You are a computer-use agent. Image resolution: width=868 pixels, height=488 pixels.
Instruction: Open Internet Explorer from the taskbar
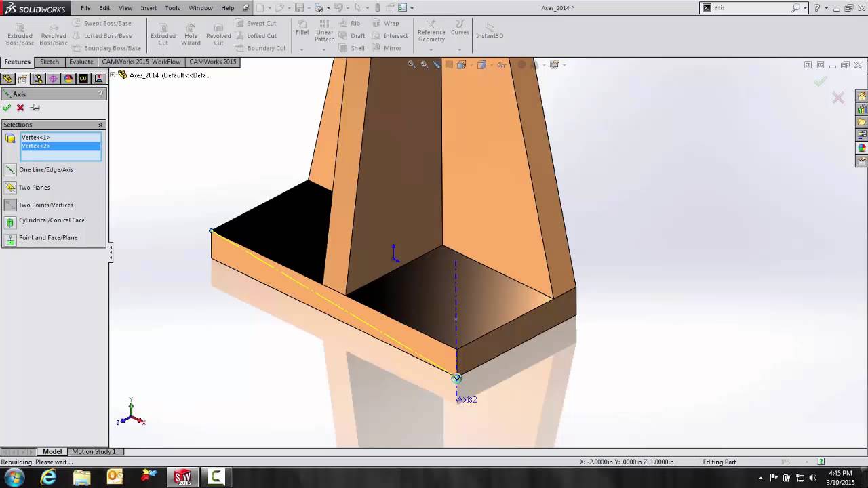click(48, 477)
